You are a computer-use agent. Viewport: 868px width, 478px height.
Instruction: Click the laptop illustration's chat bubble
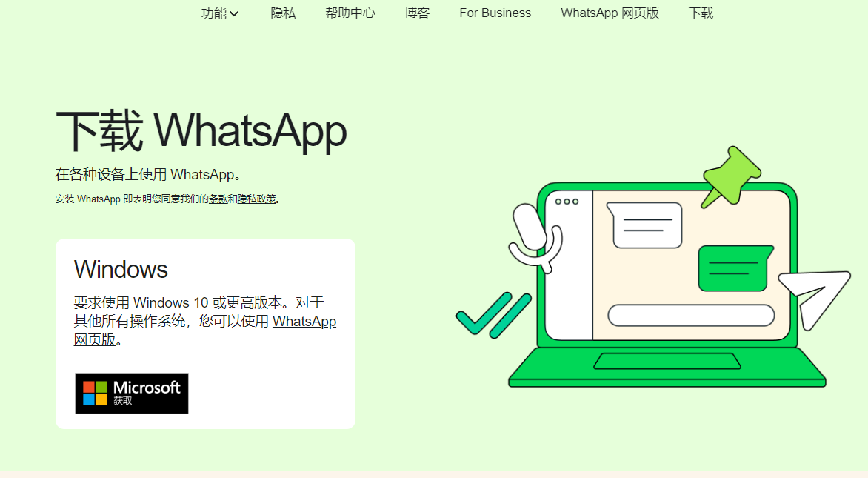644,222
